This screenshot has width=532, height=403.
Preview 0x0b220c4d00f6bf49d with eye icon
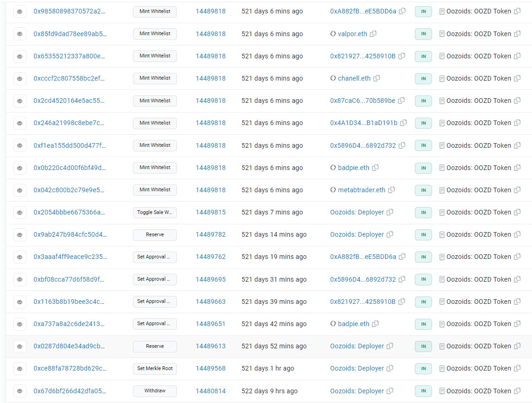point(20,168)
